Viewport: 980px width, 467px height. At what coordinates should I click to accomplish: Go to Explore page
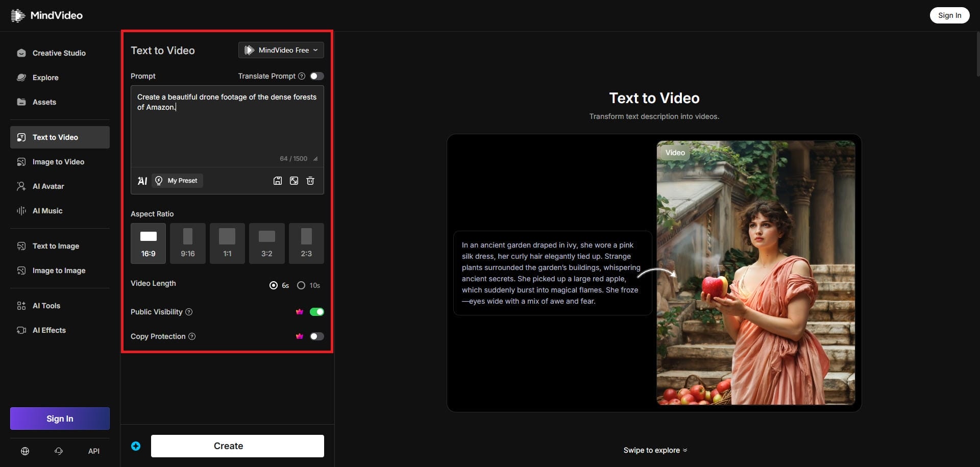(x=60, y=78)
